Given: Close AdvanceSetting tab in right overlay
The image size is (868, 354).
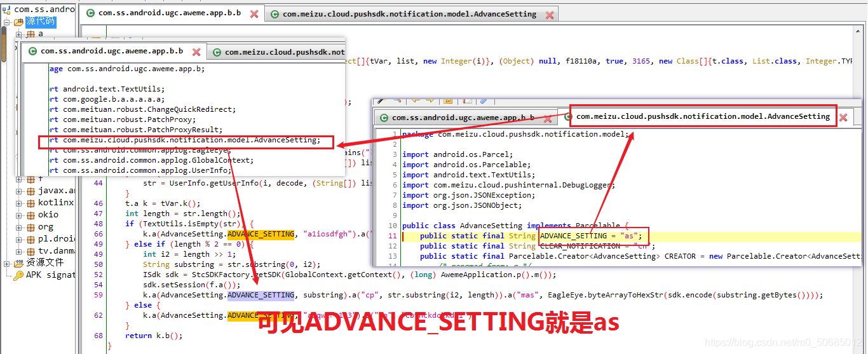Looking at the screenshot, I should click(x=843, y=118).
